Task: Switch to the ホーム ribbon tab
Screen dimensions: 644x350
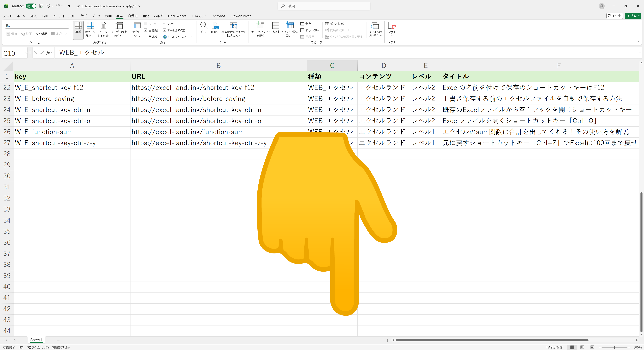Action: 21,16
